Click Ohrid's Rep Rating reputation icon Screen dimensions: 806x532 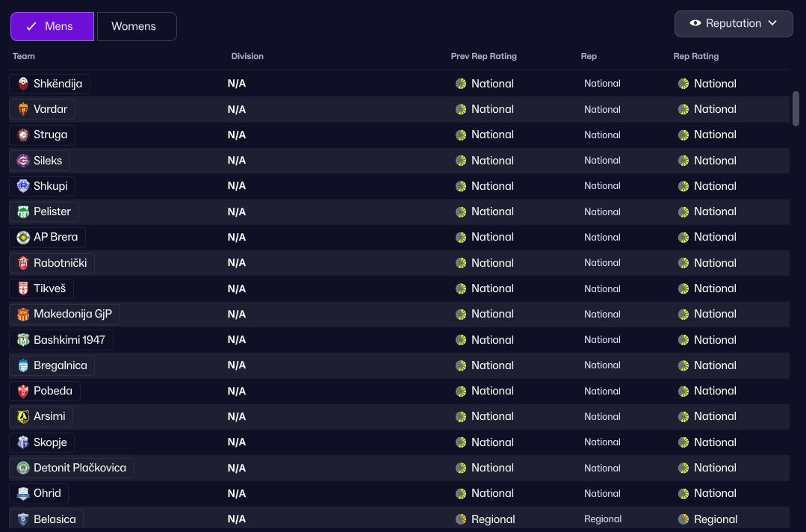(x=683, y=493)
